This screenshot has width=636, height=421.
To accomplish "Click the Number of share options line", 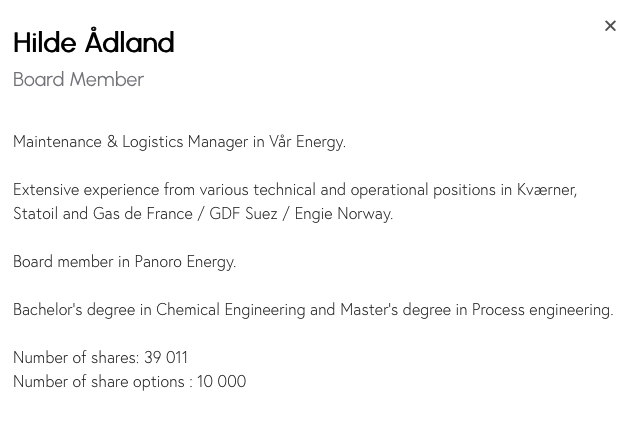I will (129, 382).
